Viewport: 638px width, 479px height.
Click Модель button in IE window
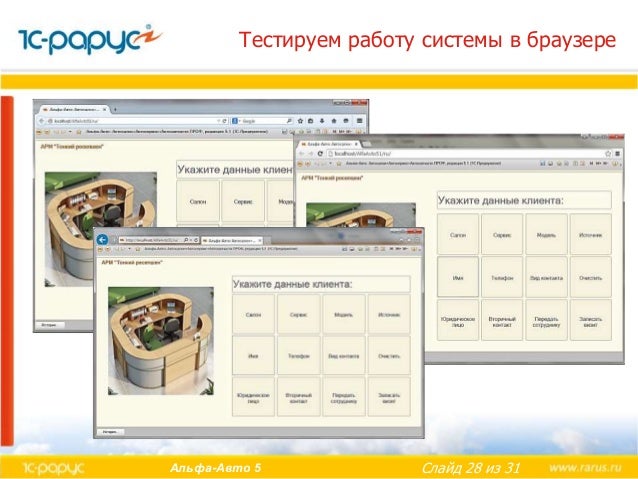[x=343, y=314]
